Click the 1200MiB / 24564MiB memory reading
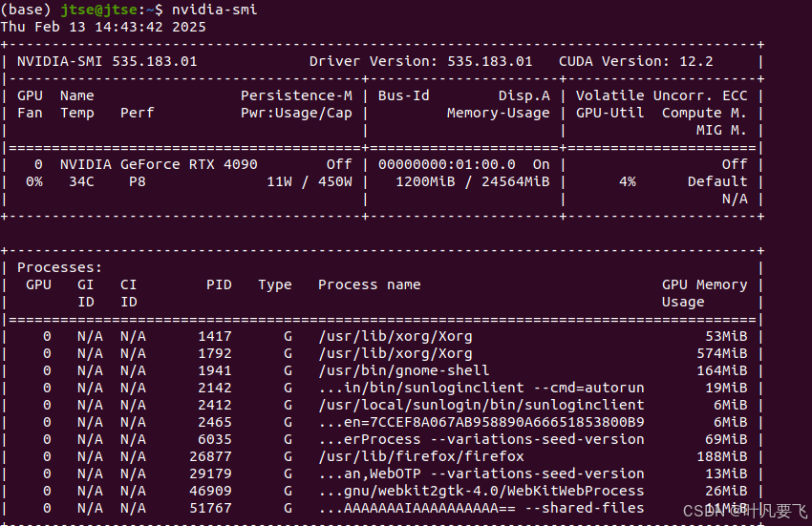The width and height of the screenshot is (812, 526). point(472,181)
